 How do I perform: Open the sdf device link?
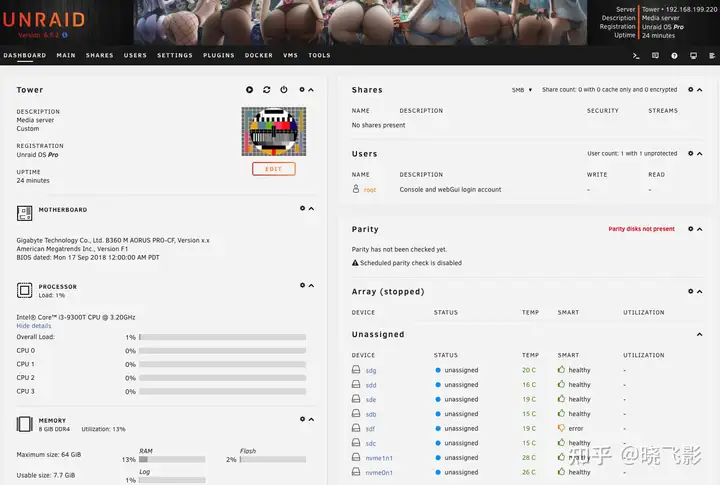[370, 429]
